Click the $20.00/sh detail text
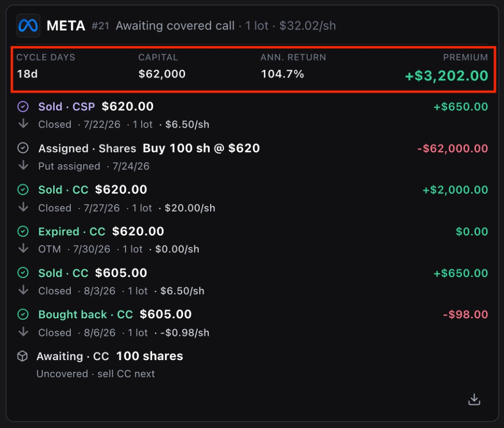Viewport: 504px width, 428px height. pos(190,208)
